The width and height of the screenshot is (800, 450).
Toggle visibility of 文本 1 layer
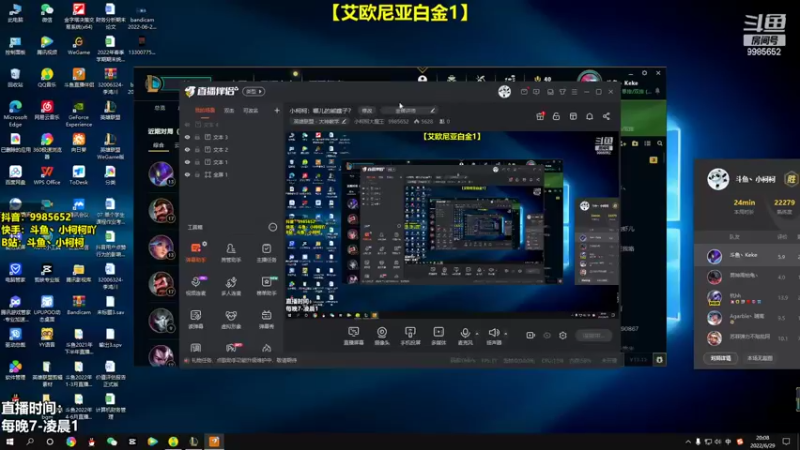click(x=187, y=162)
